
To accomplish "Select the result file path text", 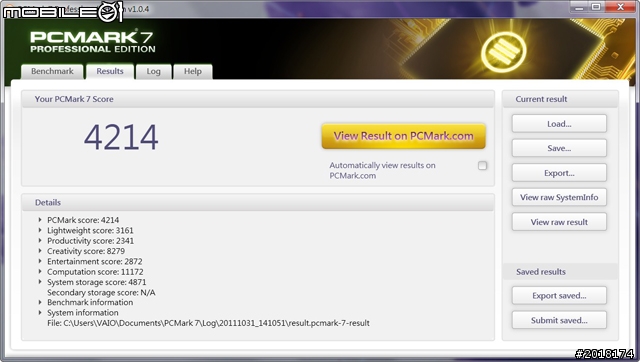I will [x=208, y=323].
